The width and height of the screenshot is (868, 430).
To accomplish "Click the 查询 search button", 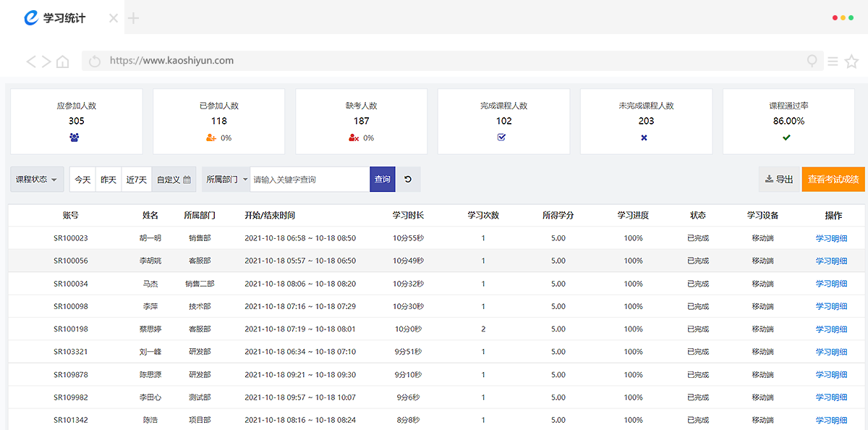I will [383, 180].
